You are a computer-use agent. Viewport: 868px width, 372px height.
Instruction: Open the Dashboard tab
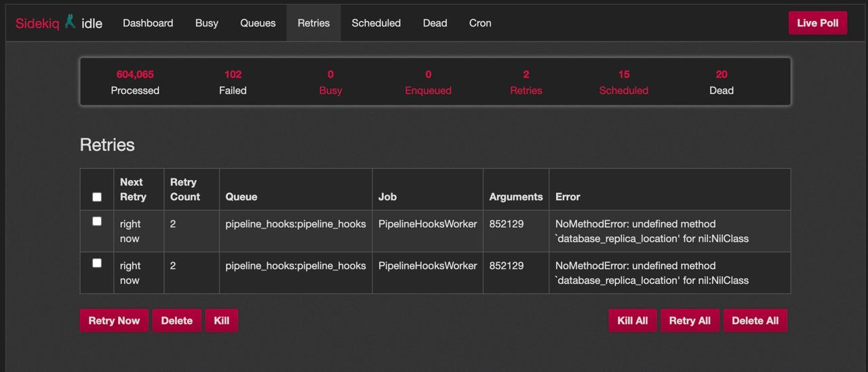tap(148, 23)
